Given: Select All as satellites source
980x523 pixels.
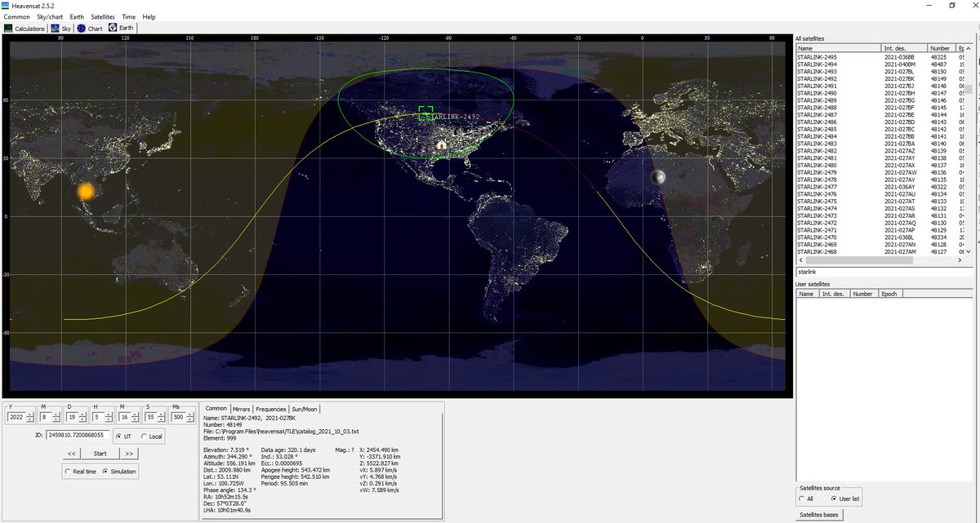Looking at the screenshot, I should pos(805,498).
